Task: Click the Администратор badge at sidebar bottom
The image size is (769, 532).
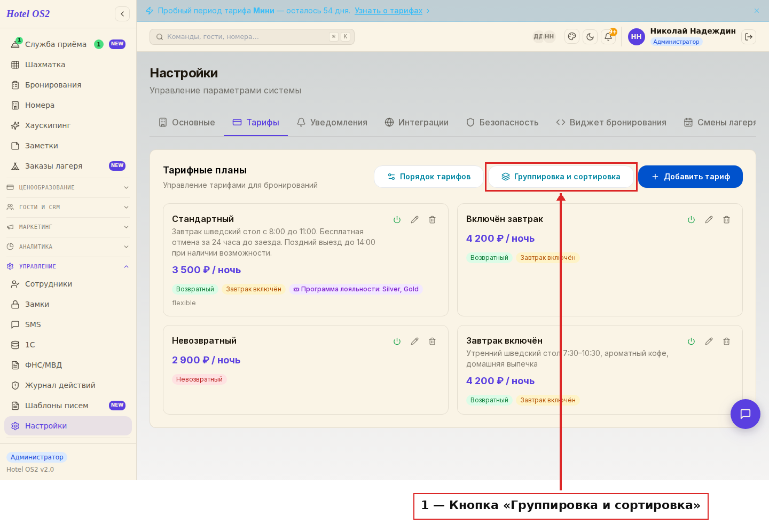Action: point(37,457)
